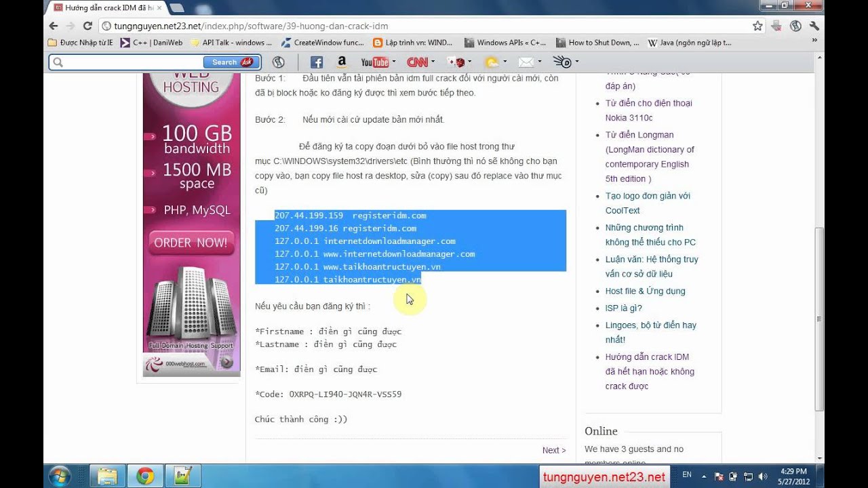The width and height of the screenshot is (868, 488).
Task: Go back with the browser back arrow
Action: coord(54,26)
